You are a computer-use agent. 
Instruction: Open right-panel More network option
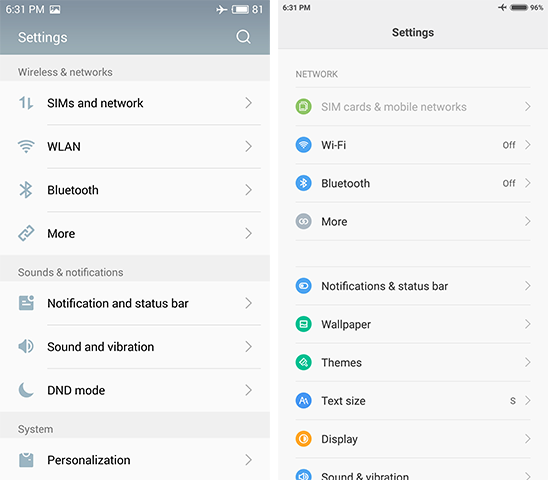pyautogui.click(x=413, y=221)
